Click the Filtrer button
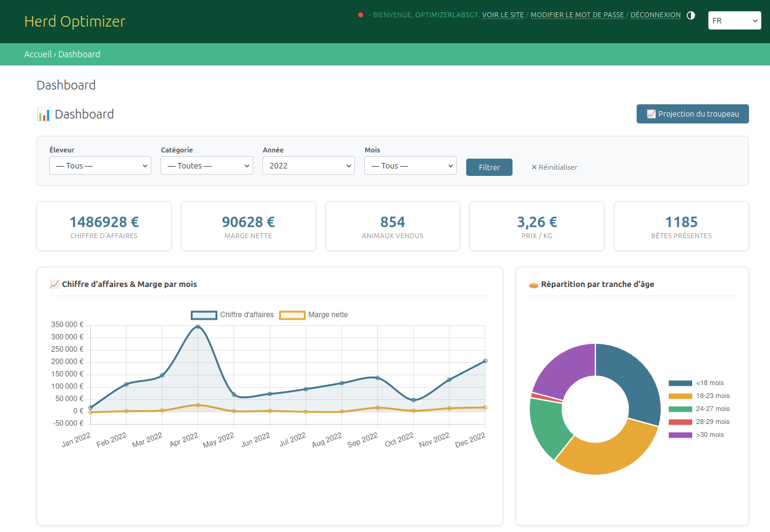770x532 pixels. tap(489, 167)
